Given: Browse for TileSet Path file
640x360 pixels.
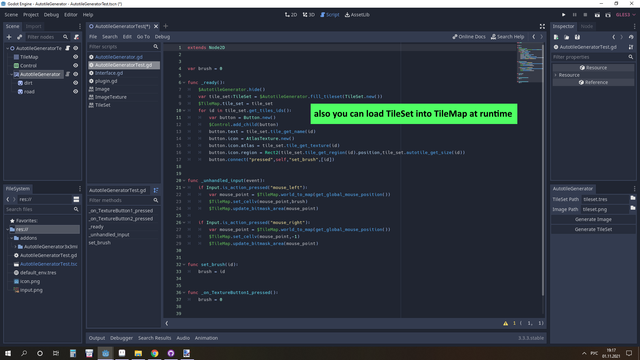Looking at the screenshot, I should [633, 199].
